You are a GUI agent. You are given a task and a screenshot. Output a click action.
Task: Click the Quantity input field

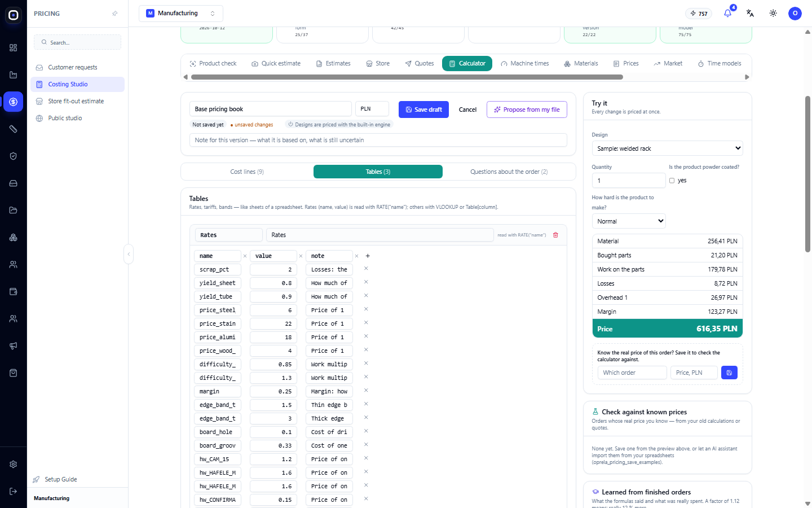[629, 181]
